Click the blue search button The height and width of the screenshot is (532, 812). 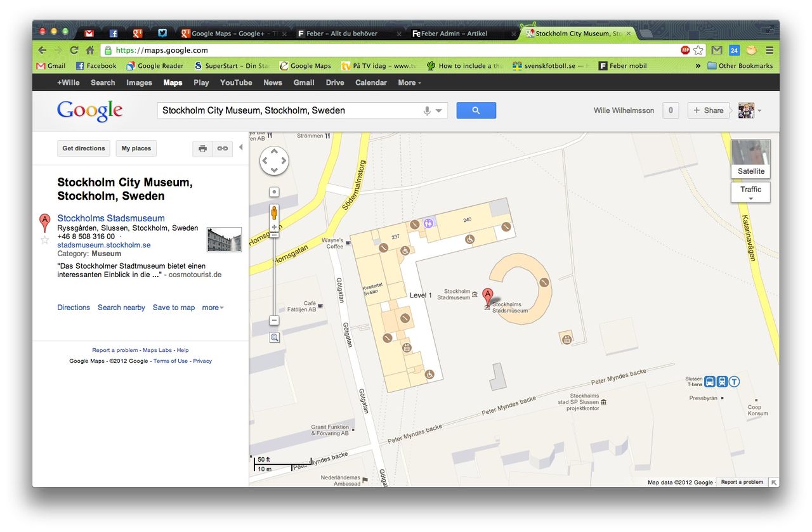[476, 110]
